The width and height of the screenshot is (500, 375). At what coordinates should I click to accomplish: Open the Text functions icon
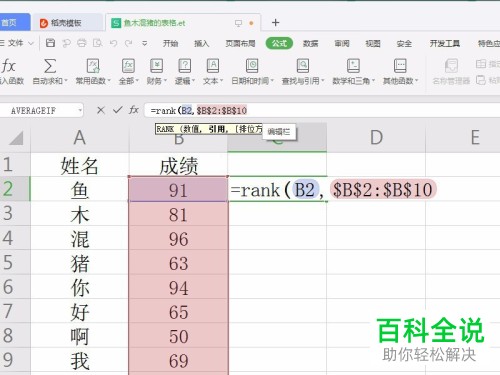click(x=213, y=66)
